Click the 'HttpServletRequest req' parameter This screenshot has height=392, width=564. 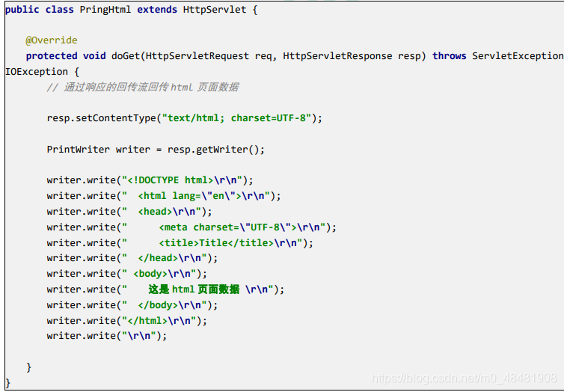pyautogui.click(x=208, y=56)
